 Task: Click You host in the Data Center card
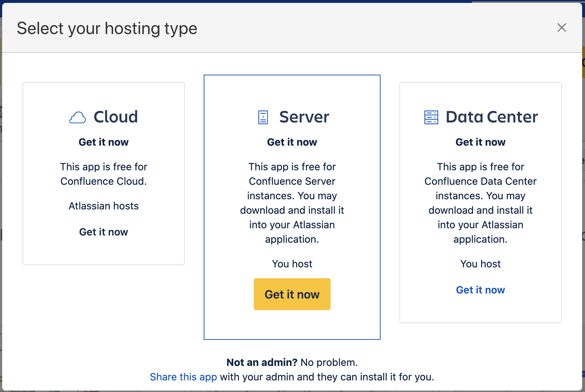point(480,264)
